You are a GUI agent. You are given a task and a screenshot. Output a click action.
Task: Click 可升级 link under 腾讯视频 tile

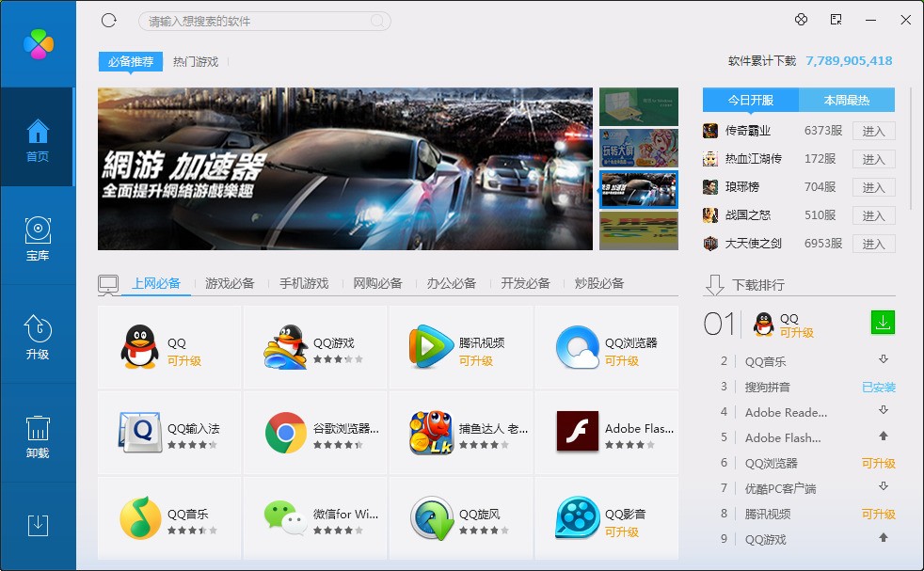475,360
